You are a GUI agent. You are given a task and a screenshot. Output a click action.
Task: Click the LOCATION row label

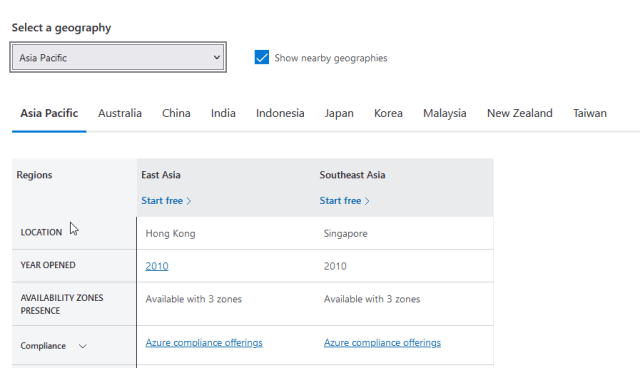click(x=41, y=232)
